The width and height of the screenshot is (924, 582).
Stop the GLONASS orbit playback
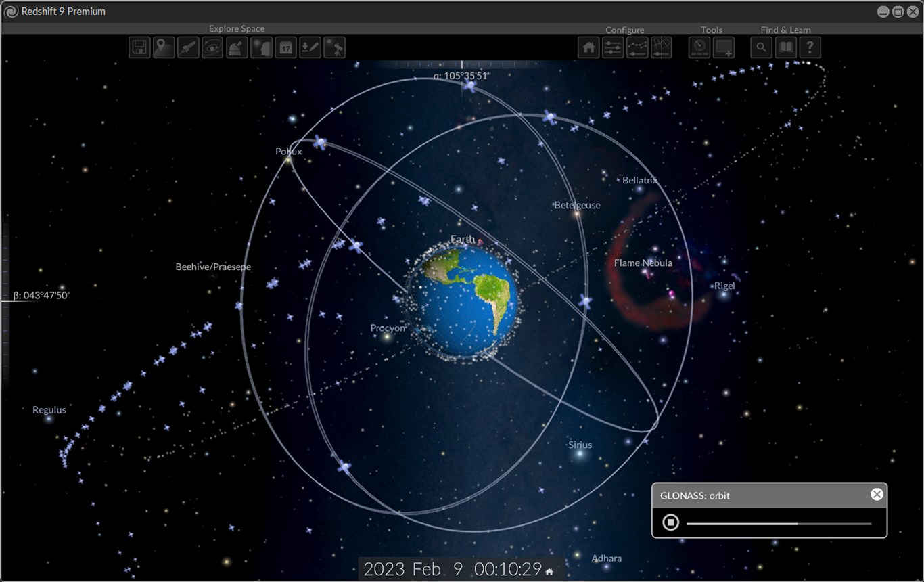click(670, 522)
